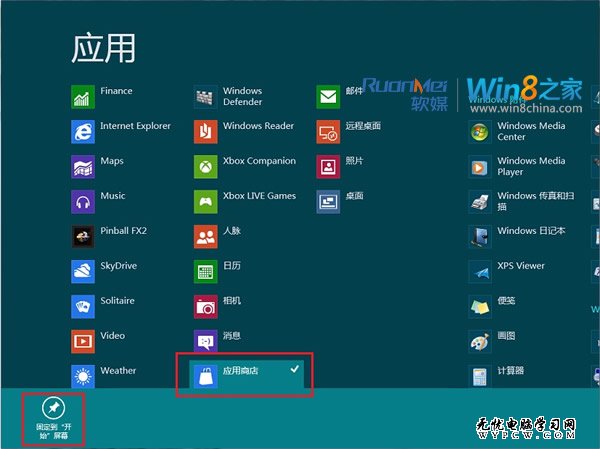Open the 照片 photos icon

[328, 167]
